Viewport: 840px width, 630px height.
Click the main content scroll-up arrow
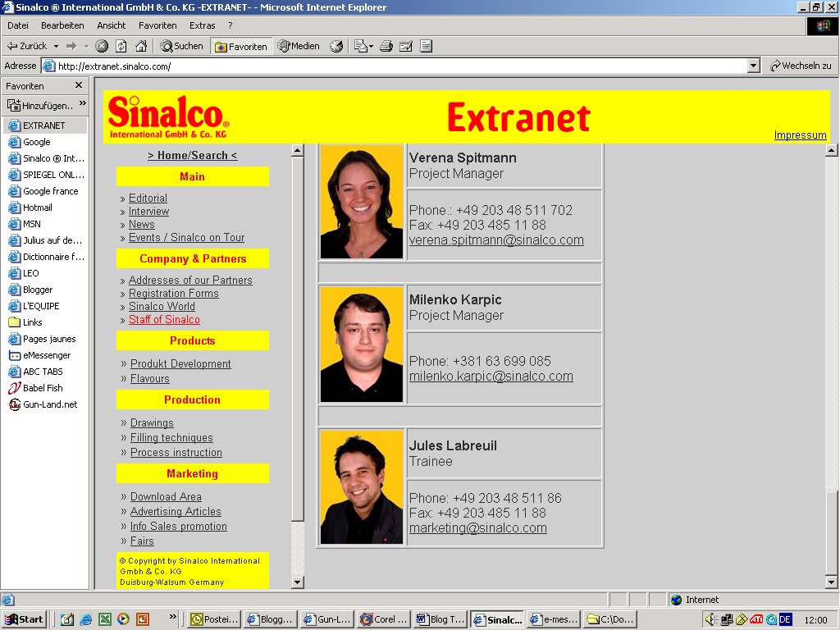pyautogui.click(x=831, y=150)
